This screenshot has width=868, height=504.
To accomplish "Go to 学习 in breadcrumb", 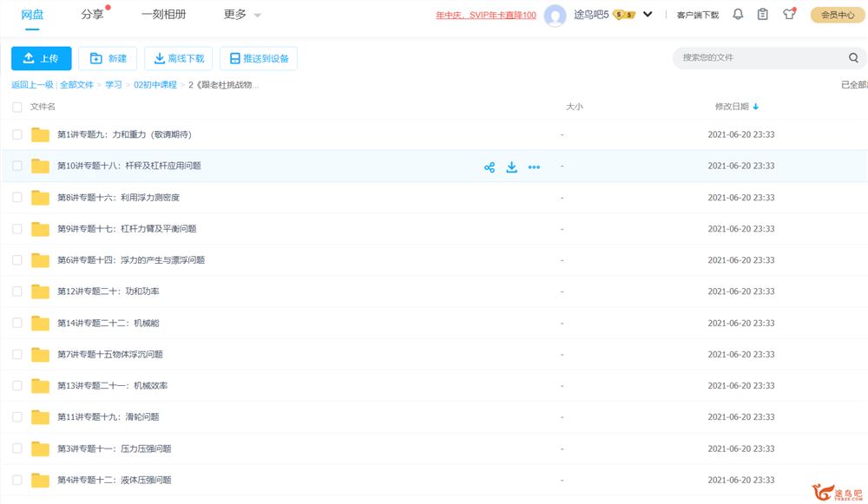I will [x=114, y=85].
